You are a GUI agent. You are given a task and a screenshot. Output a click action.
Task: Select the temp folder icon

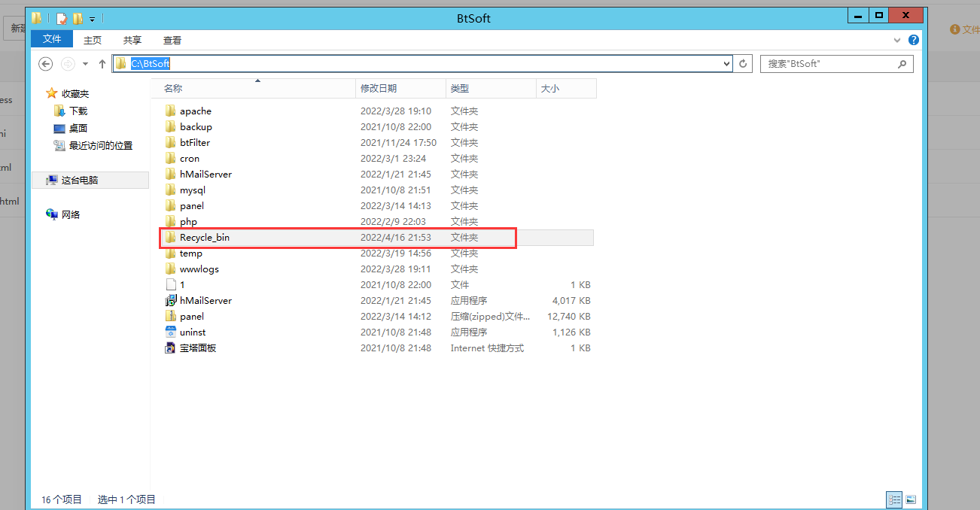click(x=170, y=253)
